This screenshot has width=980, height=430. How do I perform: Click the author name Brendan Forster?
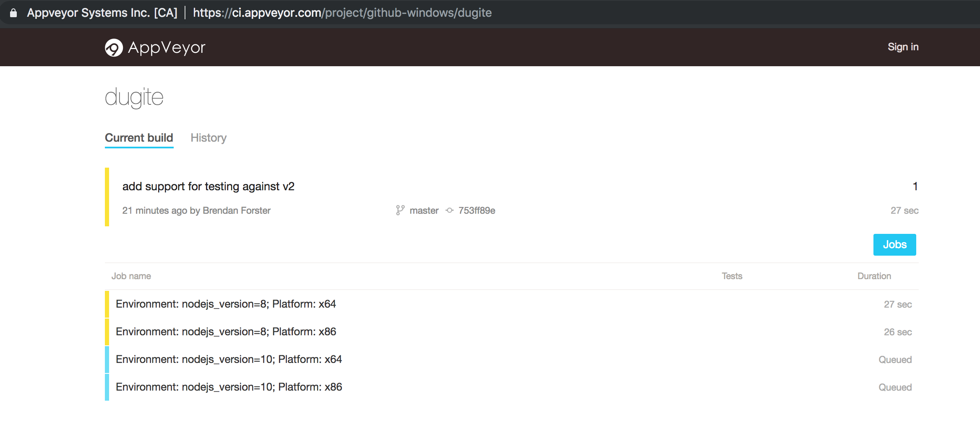pos(236,210)
